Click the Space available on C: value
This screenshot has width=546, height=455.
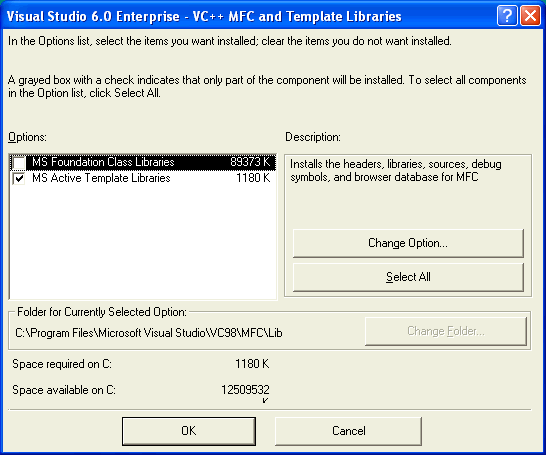tap(245, 390)
